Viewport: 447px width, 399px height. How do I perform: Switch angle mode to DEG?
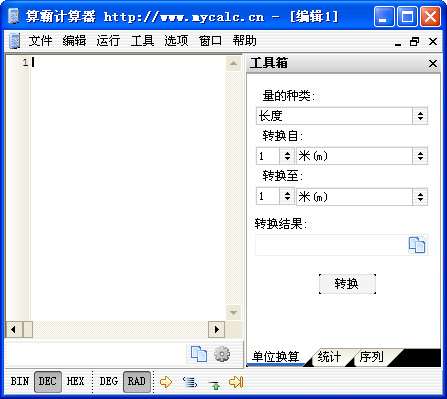click(108, 381)
